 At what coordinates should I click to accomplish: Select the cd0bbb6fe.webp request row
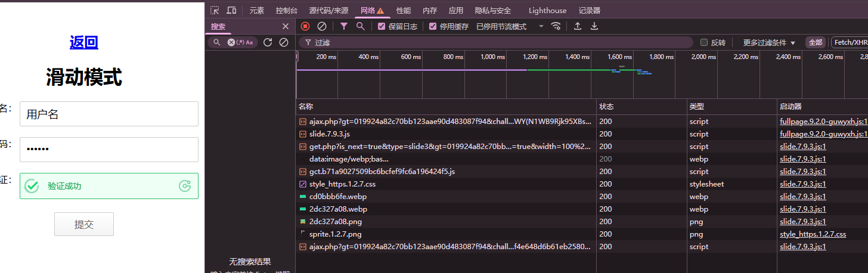582,196
